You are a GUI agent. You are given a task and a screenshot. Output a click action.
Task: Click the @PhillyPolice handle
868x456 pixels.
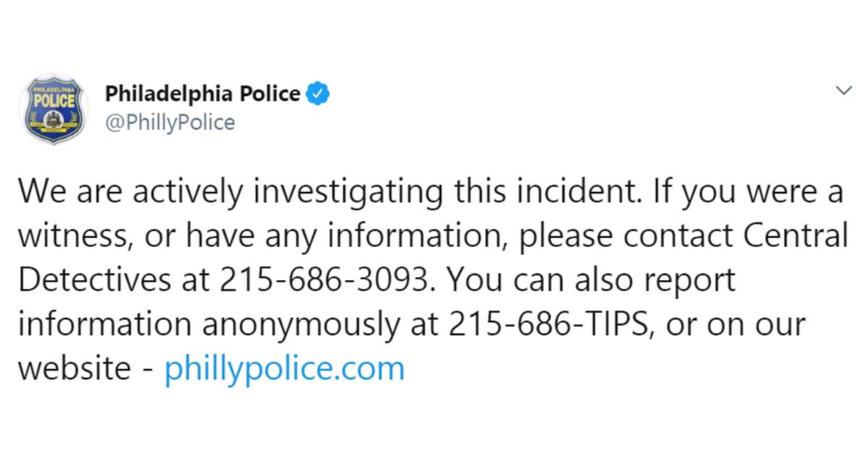click(170, 122)
